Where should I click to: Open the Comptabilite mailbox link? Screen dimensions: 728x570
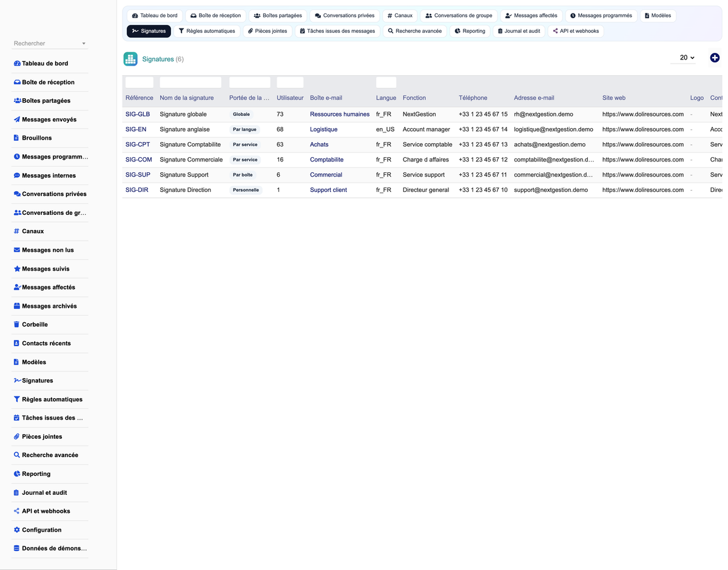pyautogui.click(x=326, y=160)
